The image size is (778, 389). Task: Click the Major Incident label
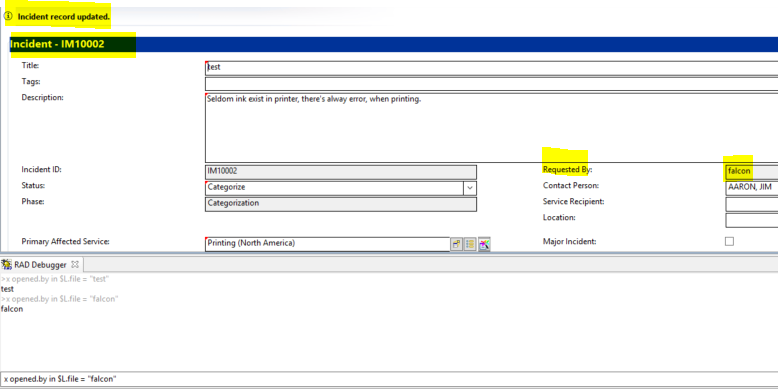click(570, 242)
